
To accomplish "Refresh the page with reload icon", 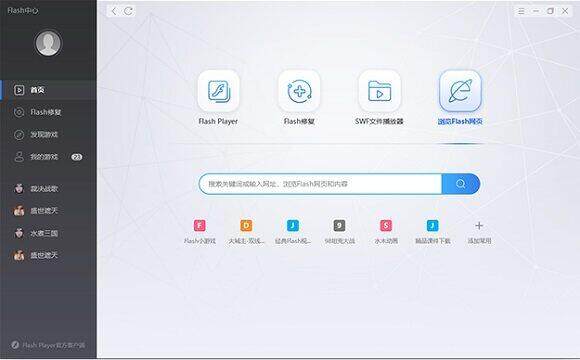I will pos(128,11).
